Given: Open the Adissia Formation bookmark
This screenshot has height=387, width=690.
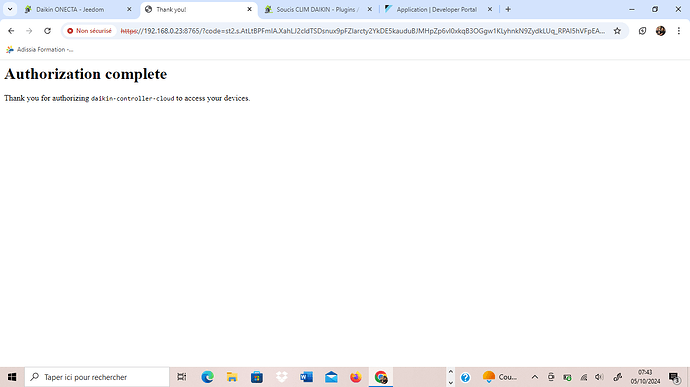Looking at the screenshot, I should point(40,49).
